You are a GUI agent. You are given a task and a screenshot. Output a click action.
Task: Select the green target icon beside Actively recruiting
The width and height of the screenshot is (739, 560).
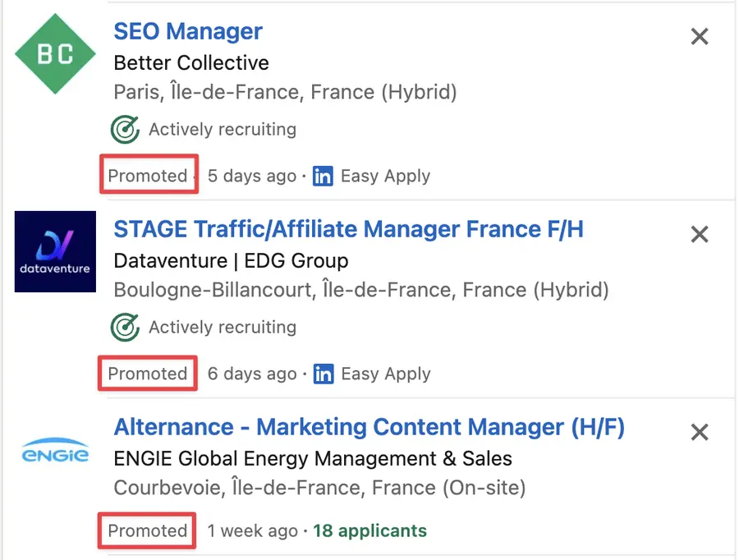[x=124, y=129]
